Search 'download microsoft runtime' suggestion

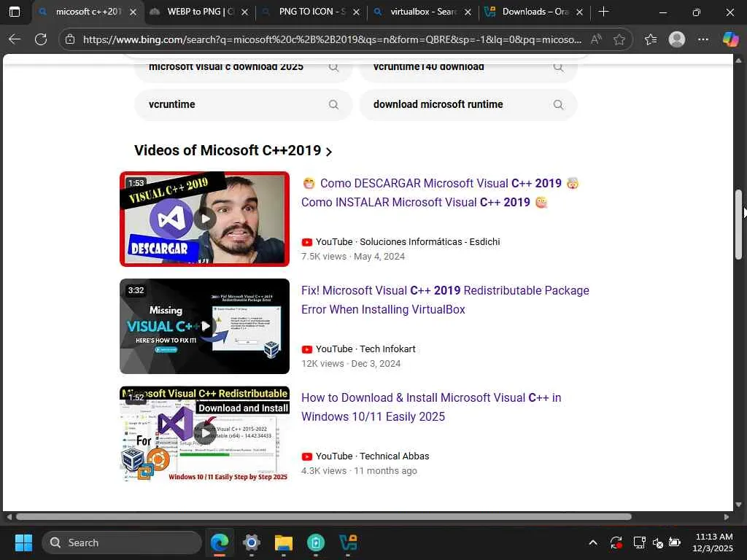click(x=468, y=104)
